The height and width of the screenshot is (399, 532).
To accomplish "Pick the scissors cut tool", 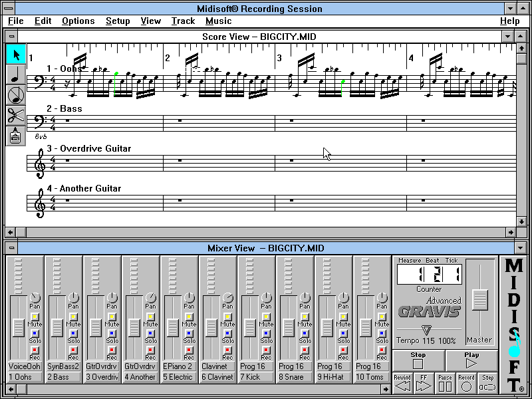I will tap(15, 115).
